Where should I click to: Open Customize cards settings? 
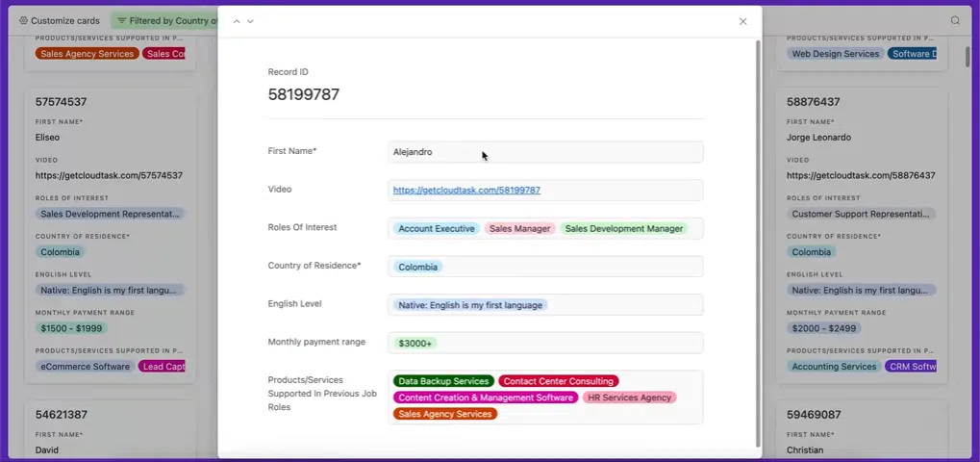pos(60,20)
